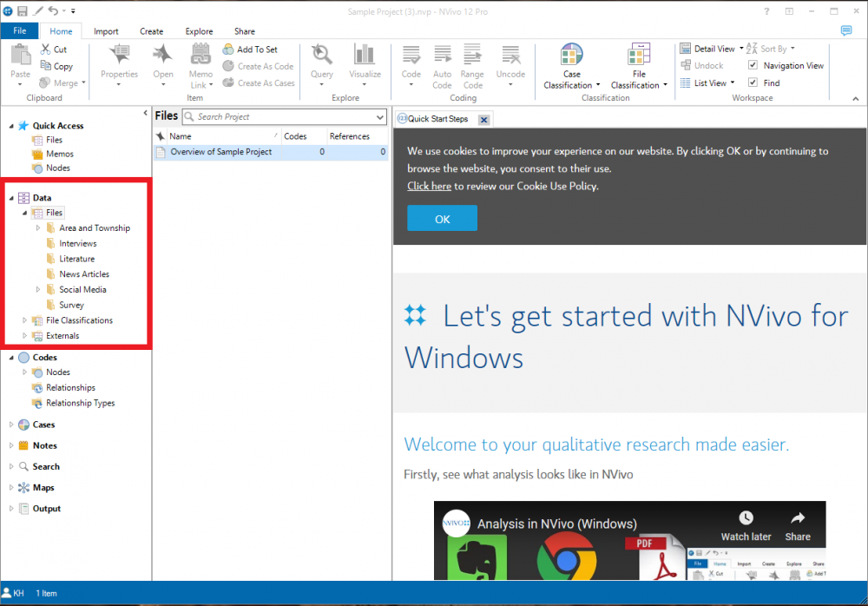Click the Visualize chart icon
The height and width of the screenshot is (606, 868).
point(365,55)
